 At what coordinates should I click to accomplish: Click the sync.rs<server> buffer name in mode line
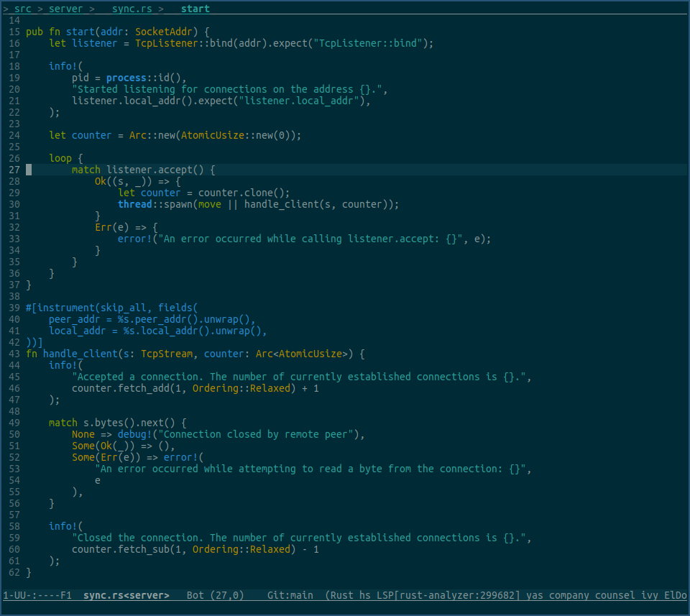point(126,595)
